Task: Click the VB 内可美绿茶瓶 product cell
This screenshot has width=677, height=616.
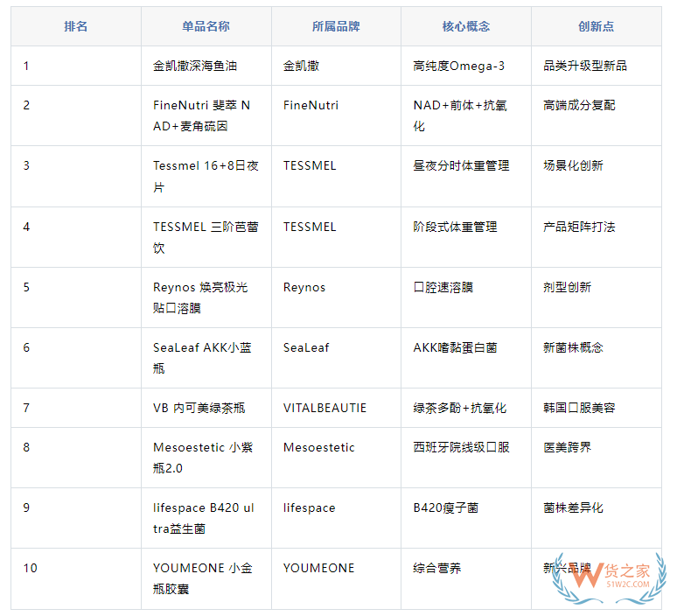Action: pyautogui.click(x=206, y=408)
